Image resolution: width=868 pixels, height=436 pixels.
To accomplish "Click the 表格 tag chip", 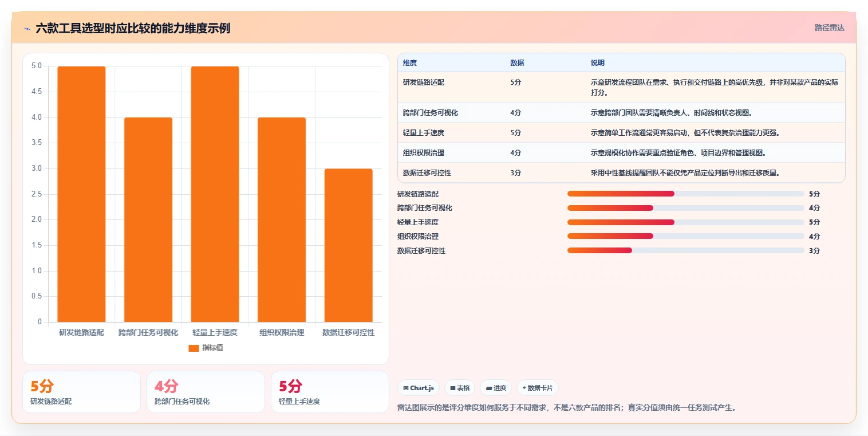I will tap(460, 388).
